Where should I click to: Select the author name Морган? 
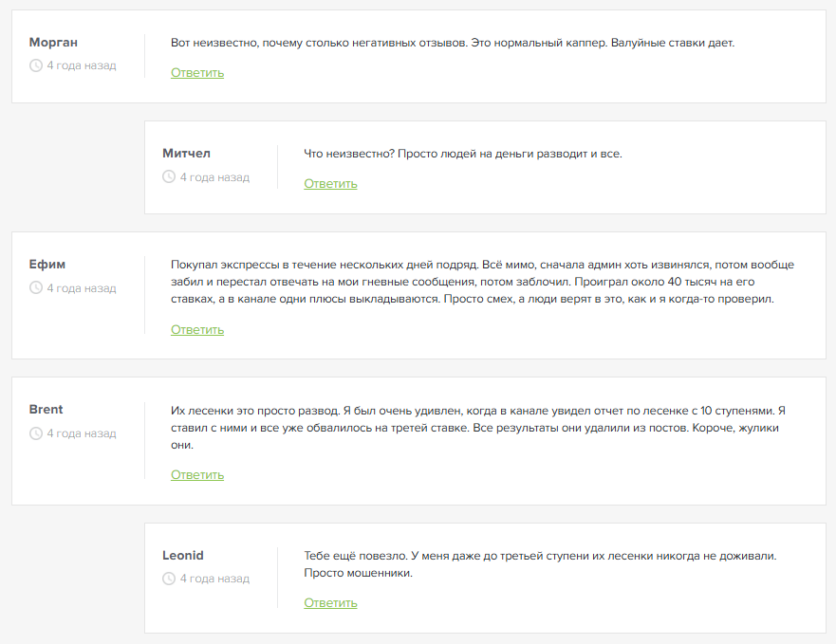[53, 43]
